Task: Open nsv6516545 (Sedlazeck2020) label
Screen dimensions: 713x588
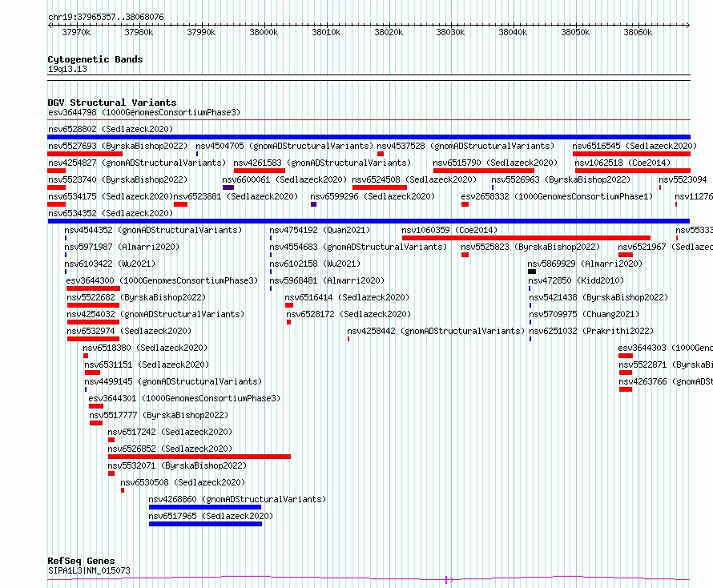Action: tap(634, 146)
